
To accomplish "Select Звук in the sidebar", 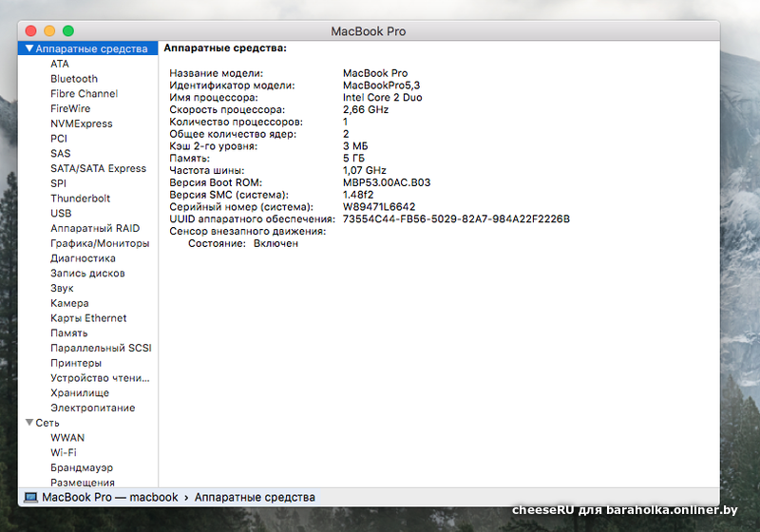I will coord(62,288).
